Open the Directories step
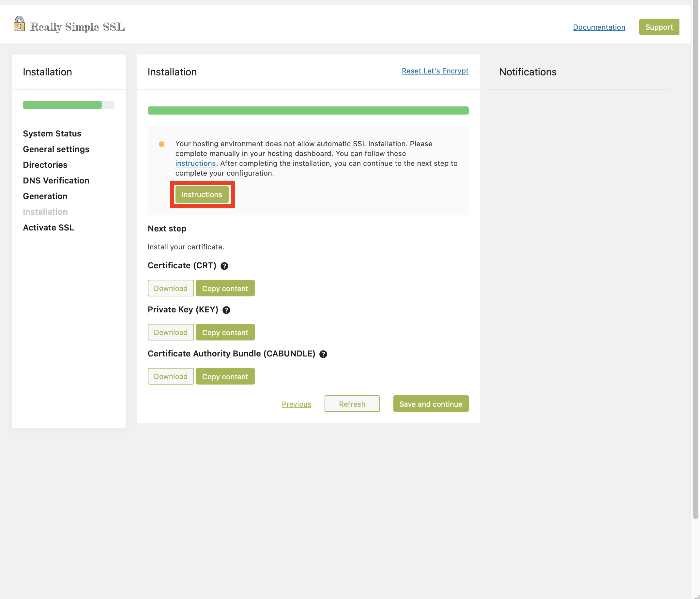Screen dimensions: 700x599 coord(45,165)
